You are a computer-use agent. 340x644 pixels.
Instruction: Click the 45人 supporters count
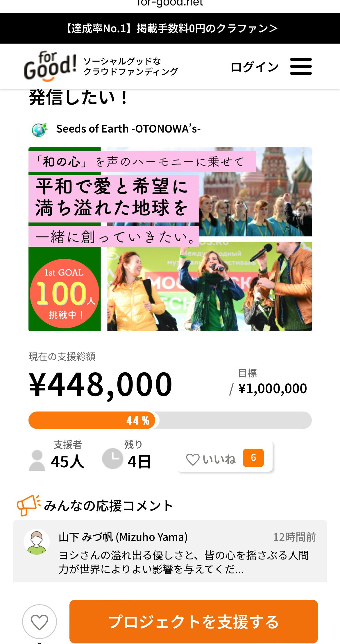(x=68, y=461)
